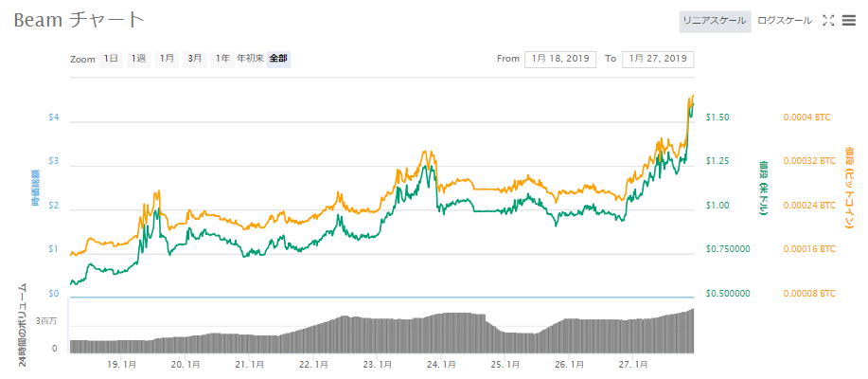Toggle the 価格 (米ドル) price axis label
This screenshot has height=379, width=868.
tap(762, 188)
